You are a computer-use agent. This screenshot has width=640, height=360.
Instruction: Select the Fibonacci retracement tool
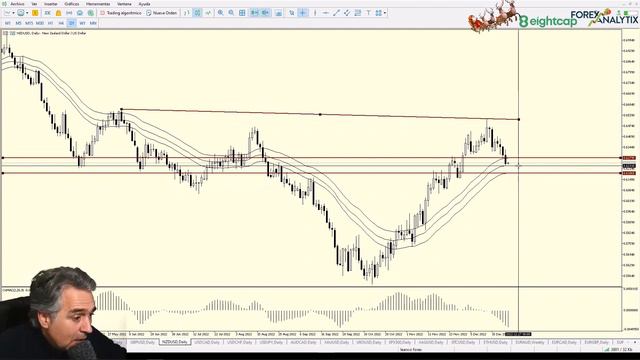pyautogui.click(x=358, y=13)
